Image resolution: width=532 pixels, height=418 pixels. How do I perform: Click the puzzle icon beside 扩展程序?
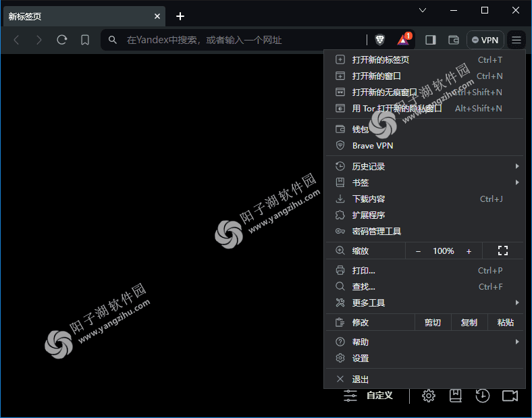pyautogui.click(x=340, y=215)
